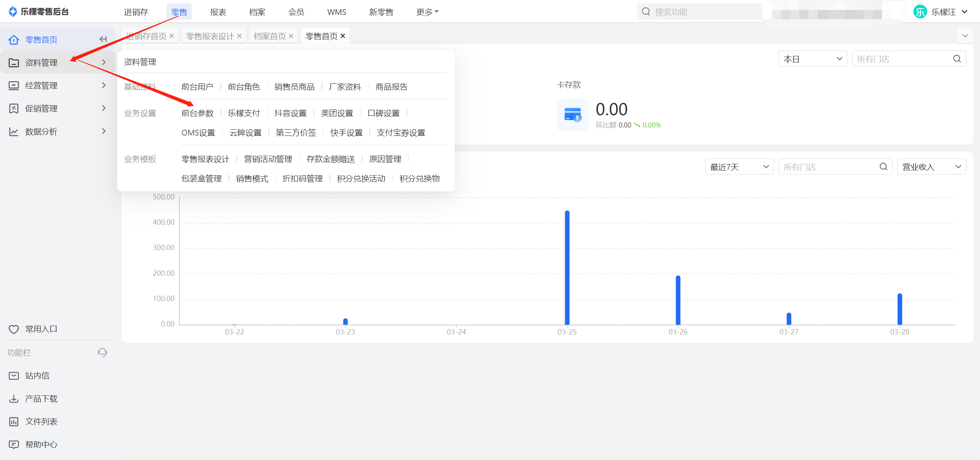Click the 零售首页 home icon
The width and height of the screenshot is (980, 460).
[14, 40]
